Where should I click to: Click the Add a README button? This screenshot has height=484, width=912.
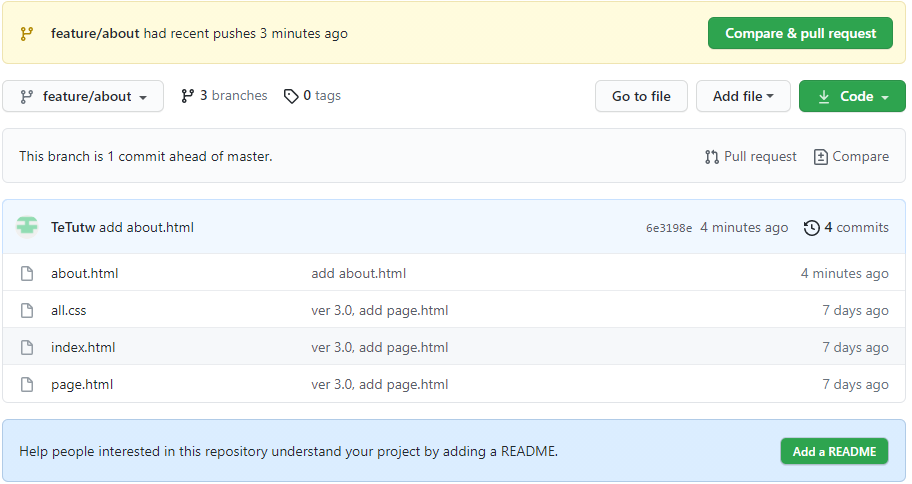tap(834, 452)
